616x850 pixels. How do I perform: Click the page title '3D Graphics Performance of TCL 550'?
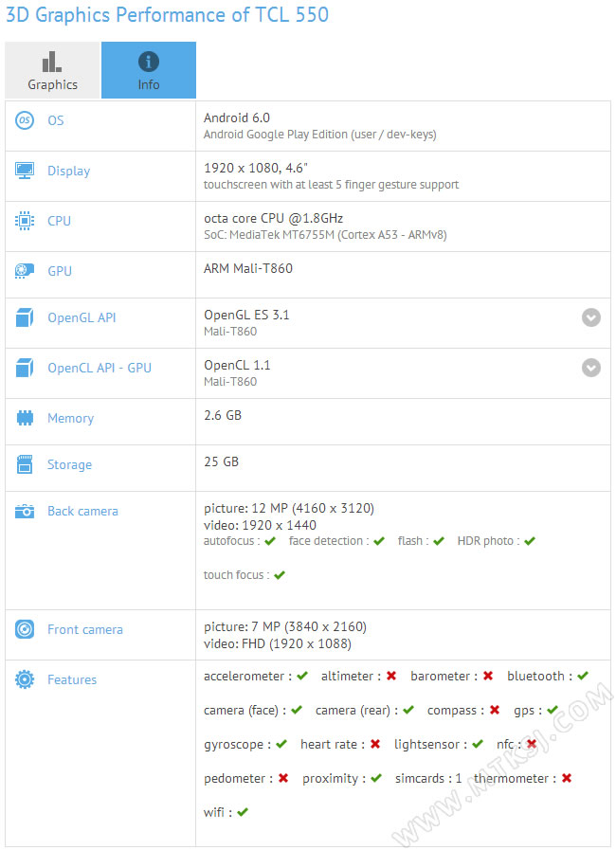[x=167, y=15]
